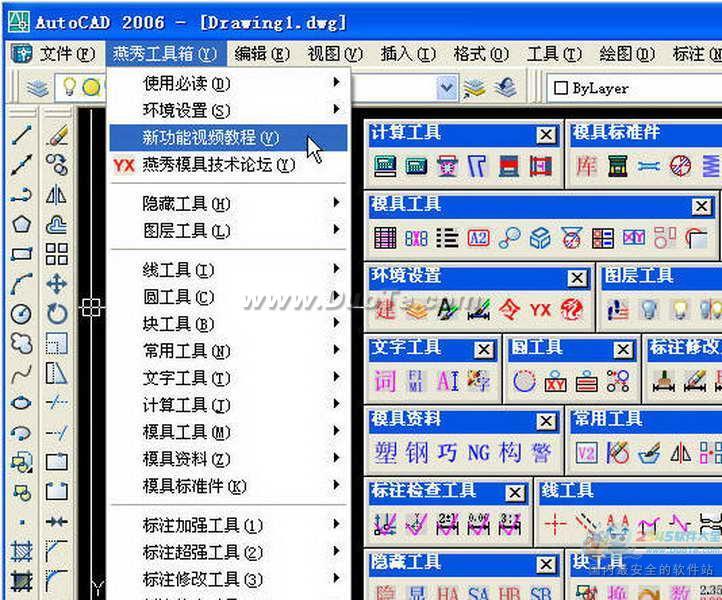The width and height of the screenshot is (722, 600).
Task: Activate the Move tool
Action: 57,284
